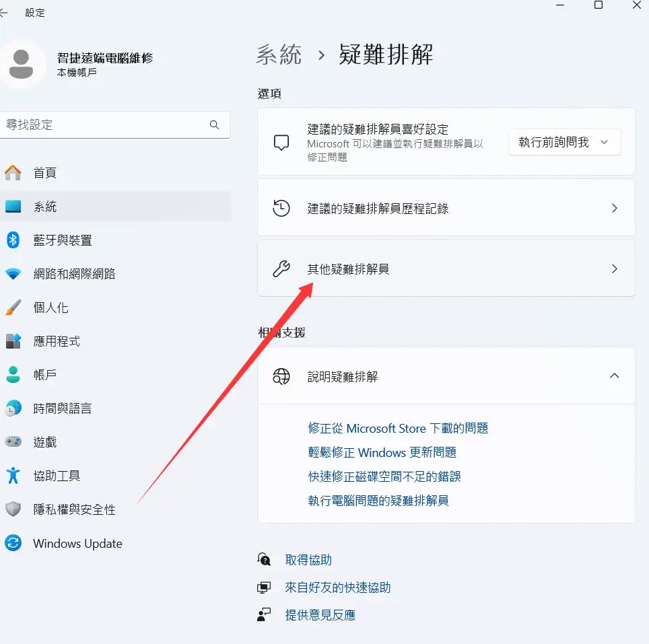Click the 取得協助 link
Viewport: 649px width, 644px height.
pyautogui.click(x=308, y=560)
